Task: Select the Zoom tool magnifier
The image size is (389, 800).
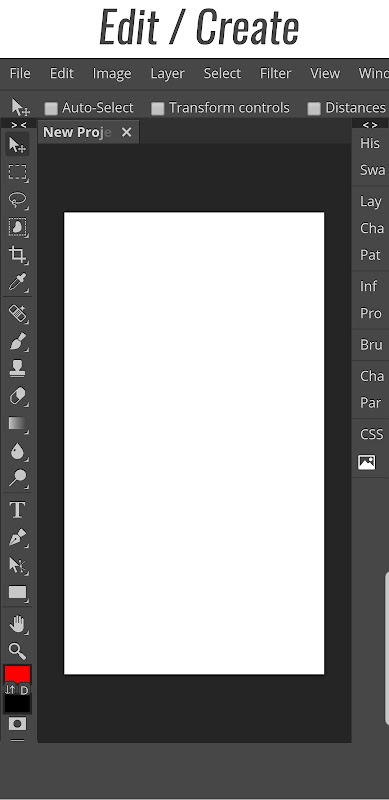Action: [x=18, y=651]
